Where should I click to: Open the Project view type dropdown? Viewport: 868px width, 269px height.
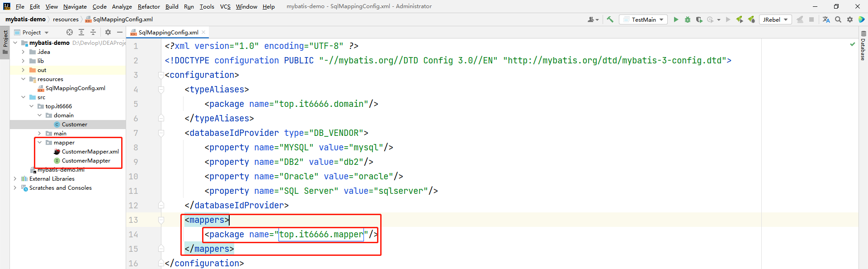pyautogui.click(x=31, y=32)
